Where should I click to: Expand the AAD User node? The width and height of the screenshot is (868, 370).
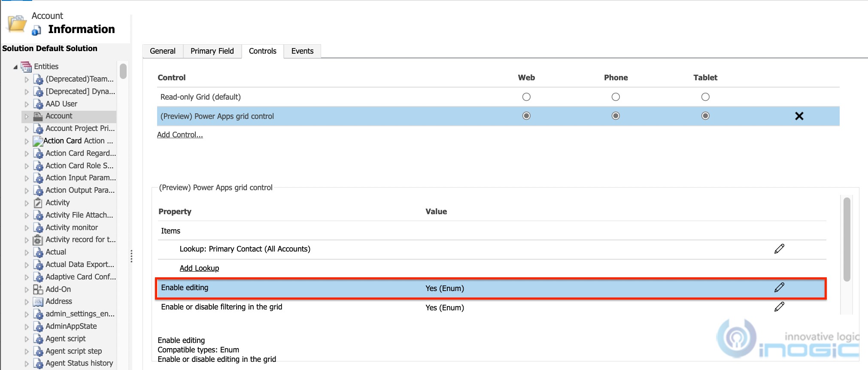(x=27, y=104)
